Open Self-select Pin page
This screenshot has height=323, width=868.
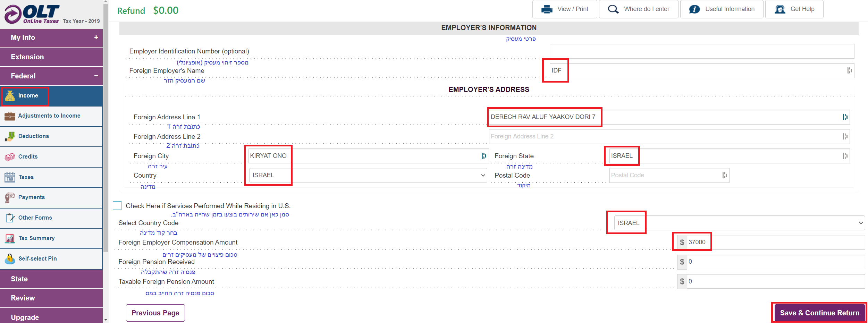point(51,259)
